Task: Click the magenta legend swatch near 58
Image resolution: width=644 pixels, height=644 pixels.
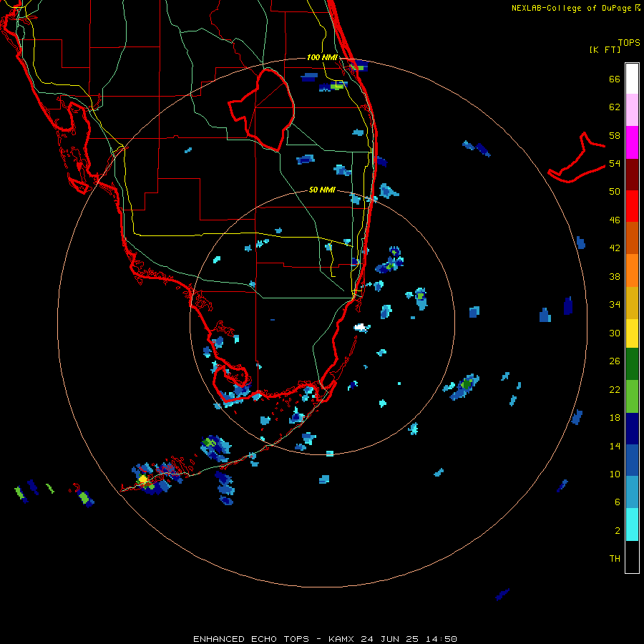Action: point(632,142)
